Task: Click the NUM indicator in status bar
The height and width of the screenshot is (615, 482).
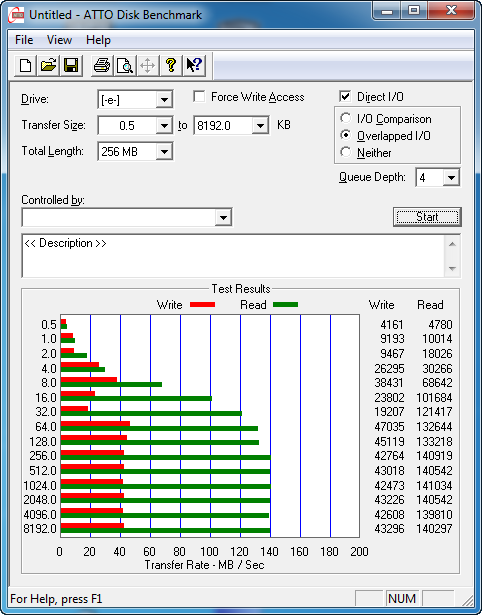Action: pyautogui.click(x=402, y=599)
